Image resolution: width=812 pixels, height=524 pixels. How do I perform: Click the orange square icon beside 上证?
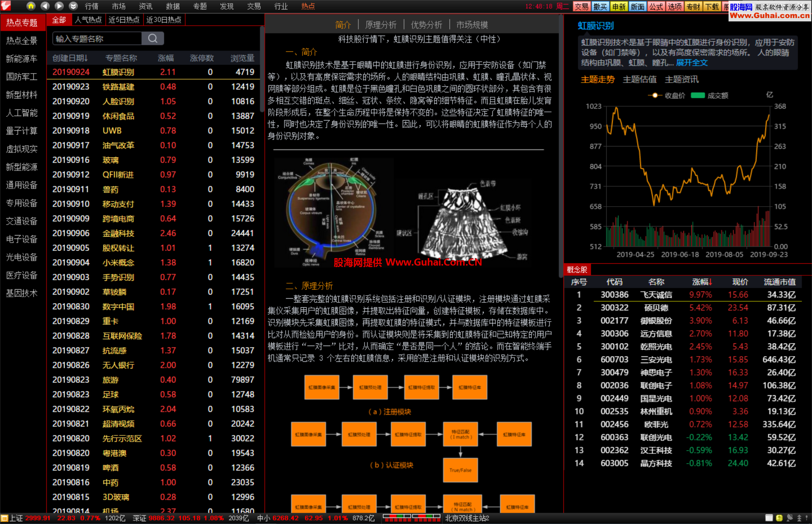coord(5,518)
